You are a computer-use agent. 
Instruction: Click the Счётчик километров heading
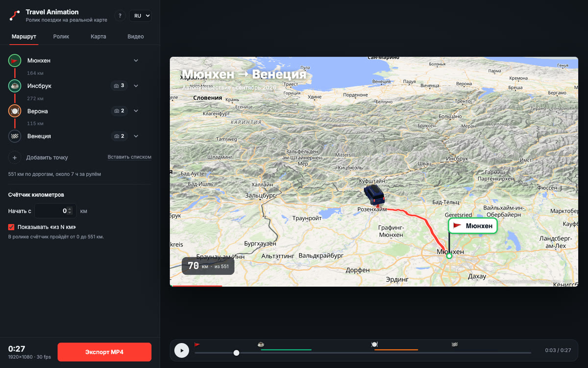click(36, 195)
